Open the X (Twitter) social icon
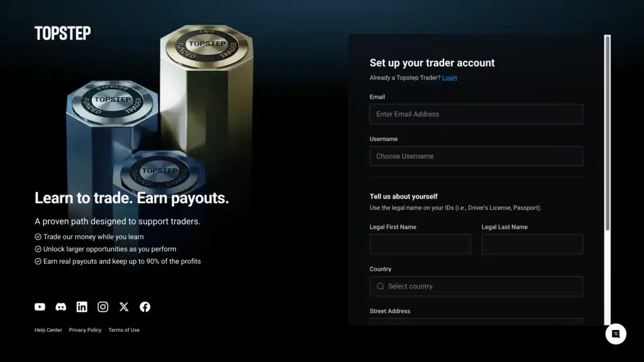 click(124, 307)
